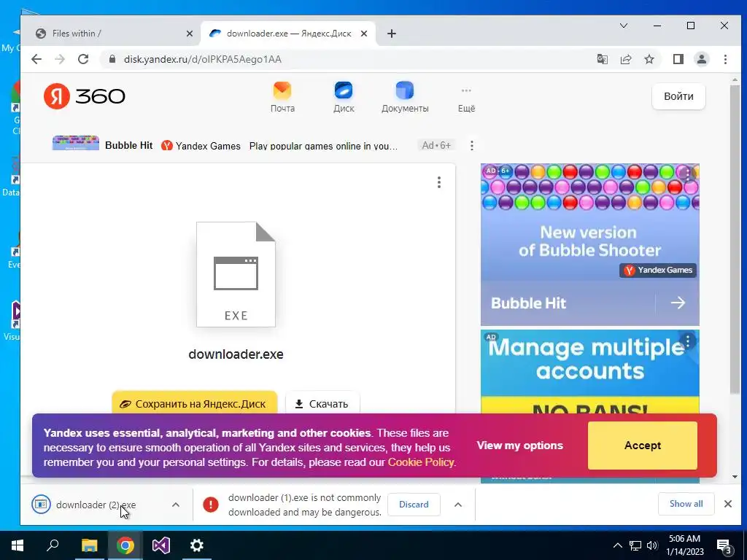
Task: Open Chrome three-dot menu
Action: point(725,59)
